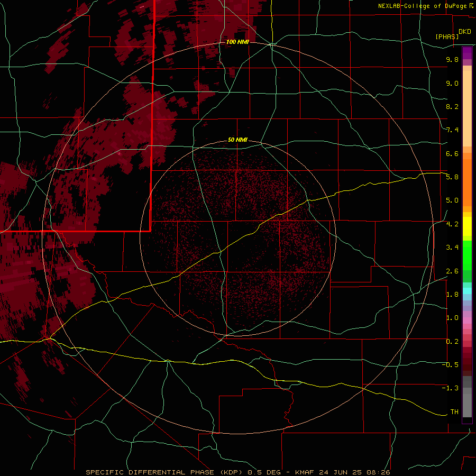Select the -1.3 legend value
This screenshot has width=476, height=476.
pos(450,388)
